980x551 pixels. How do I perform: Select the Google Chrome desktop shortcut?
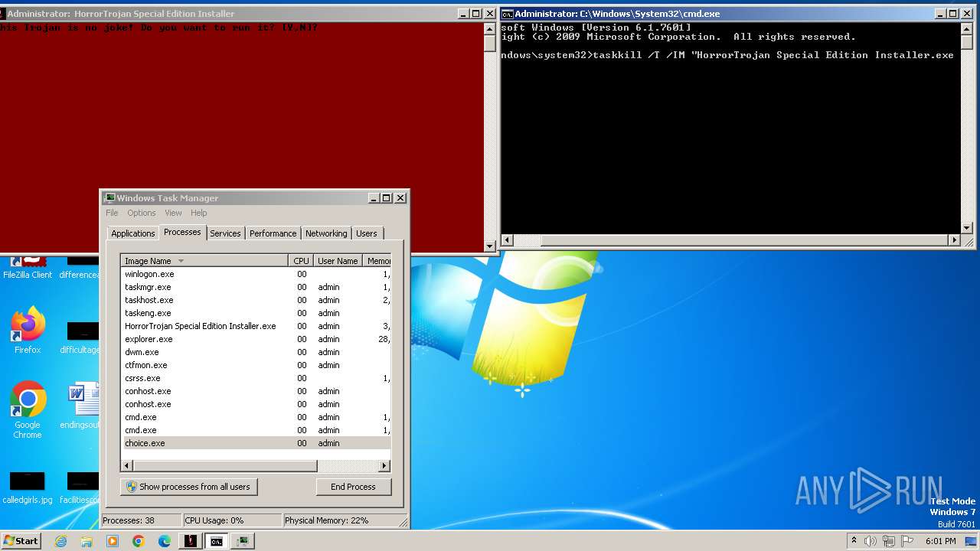[x=28, y=409]
